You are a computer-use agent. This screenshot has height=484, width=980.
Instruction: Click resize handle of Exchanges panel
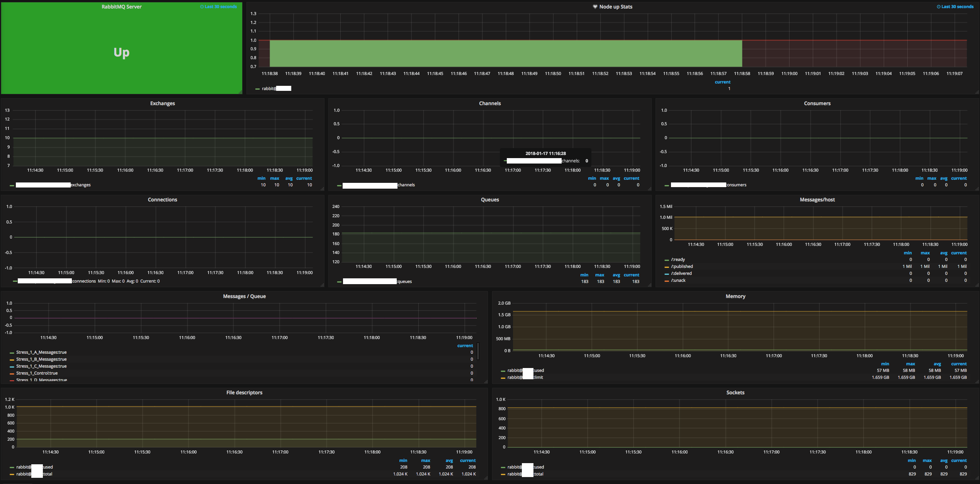322,189
